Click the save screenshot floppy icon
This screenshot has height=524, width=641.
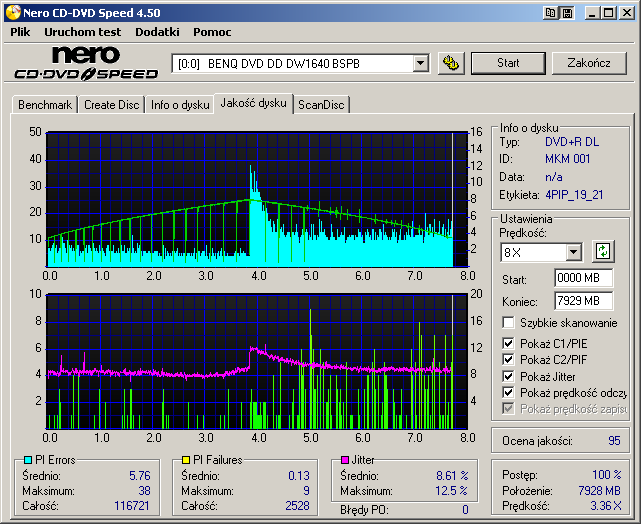click(567, 13)
